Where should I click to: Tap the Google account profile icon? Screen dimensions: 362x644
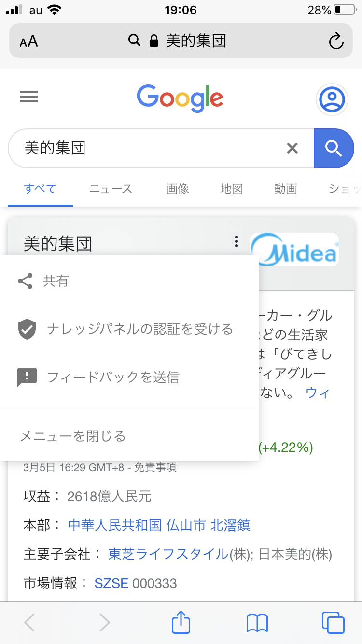click(332, 99)
